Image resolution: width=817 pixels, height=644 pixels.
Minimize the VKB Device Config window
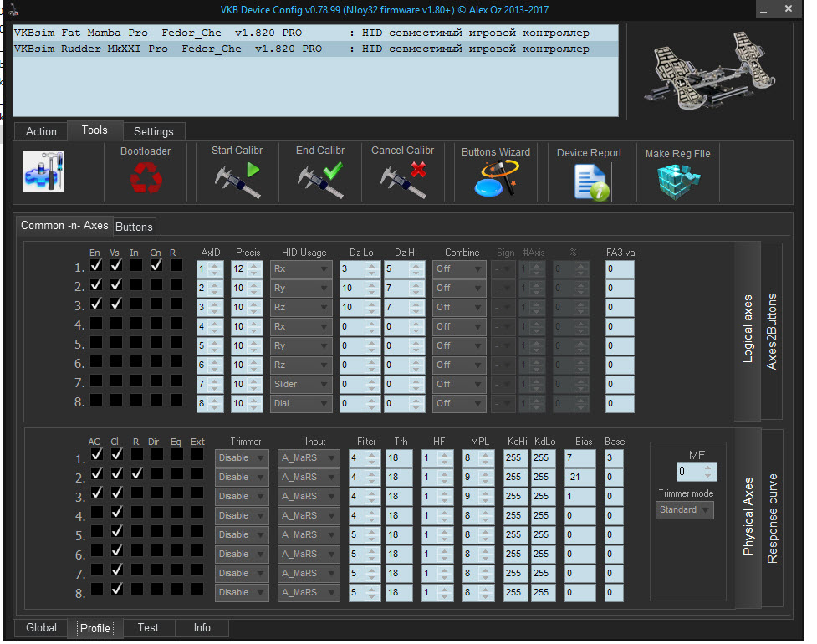coord(763,9)
